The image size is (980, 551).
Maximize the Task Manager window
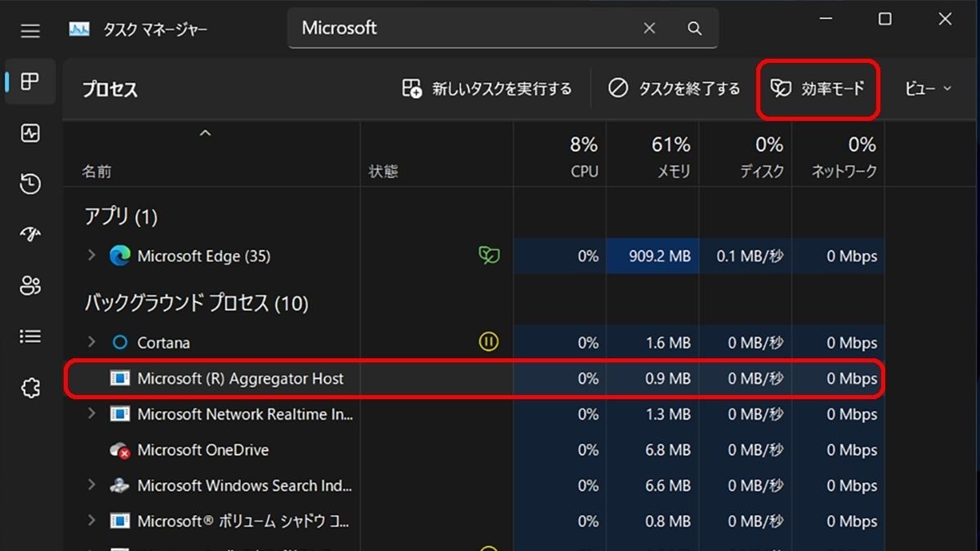point(885,19)
